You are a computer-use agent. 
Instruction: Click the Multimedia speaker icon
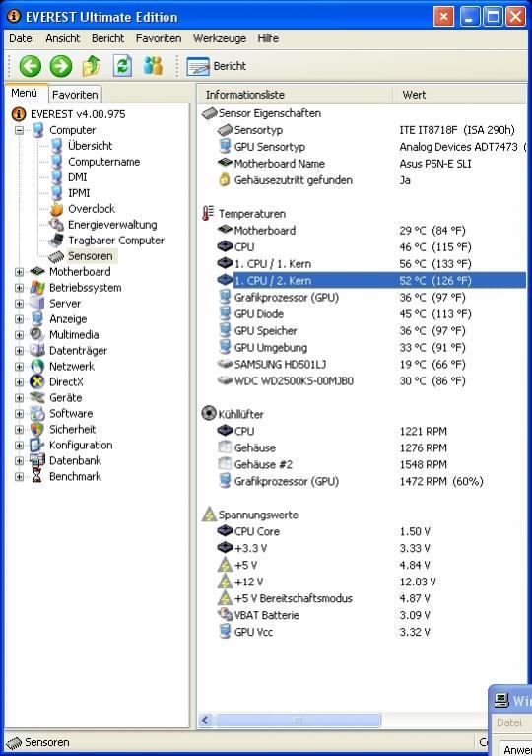point(37,334)
